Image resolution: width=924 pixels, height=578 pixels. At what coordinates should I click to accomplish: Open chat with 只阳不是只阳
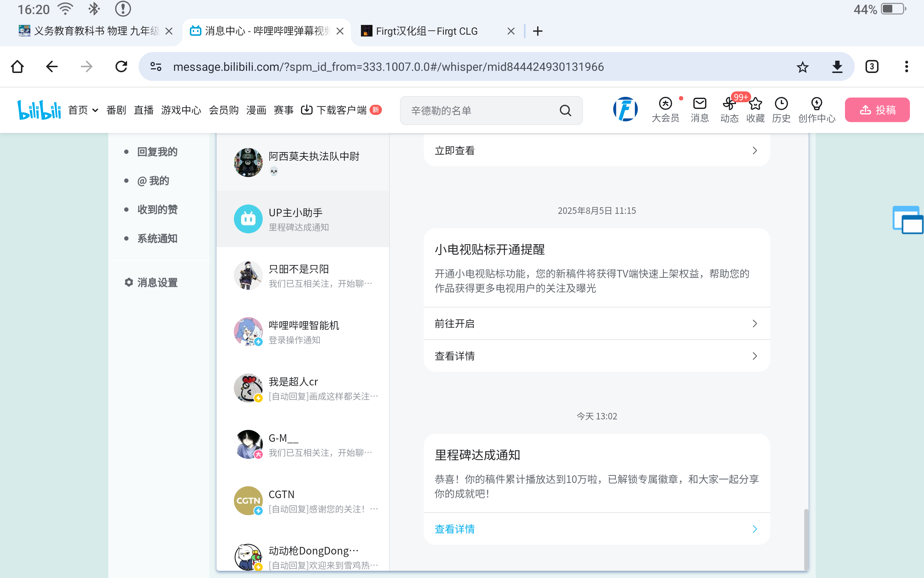click(303, 275)
